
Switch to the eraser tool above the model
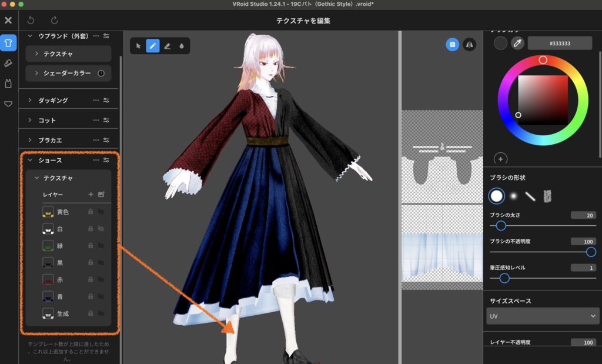pyautogui.click(x=167, y=45)
